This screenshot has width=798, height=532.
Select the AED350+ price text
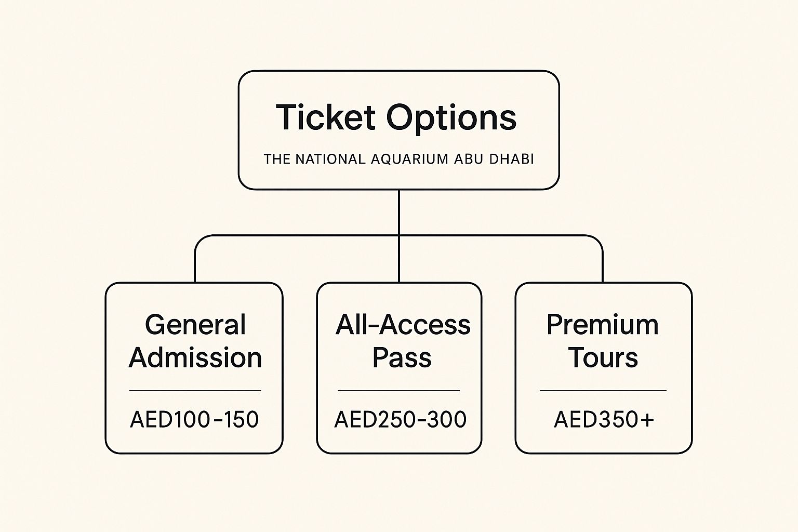coord(604,420)
